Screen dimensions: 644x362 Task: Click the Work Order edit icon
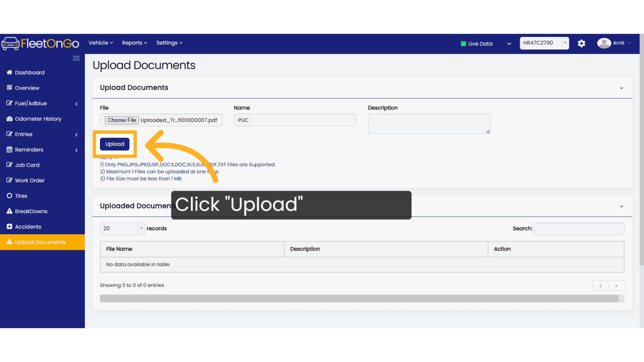click(9, 180)
